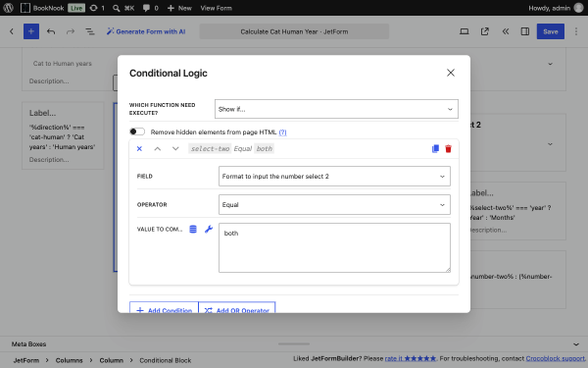Viewport: 588px width, 368px height.
Task: Click the Live status badge
Action: click(76, 8)
